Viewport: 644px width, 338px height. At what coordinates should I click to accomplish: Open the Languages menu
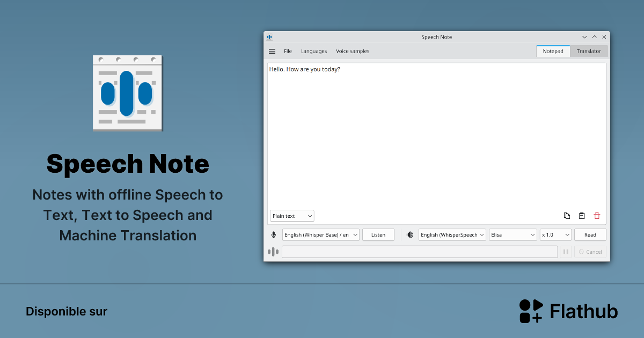tap(314, 51)
